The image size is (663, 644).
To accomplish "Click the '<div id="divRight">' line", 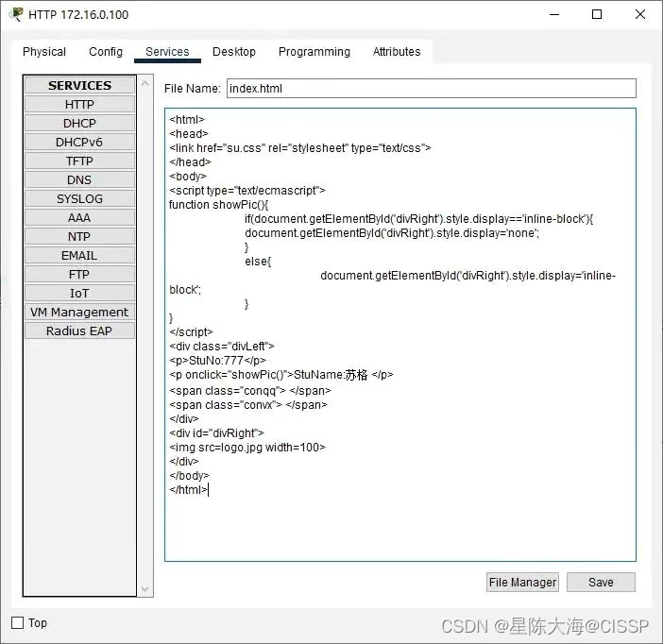I will (x=216, y=433).
